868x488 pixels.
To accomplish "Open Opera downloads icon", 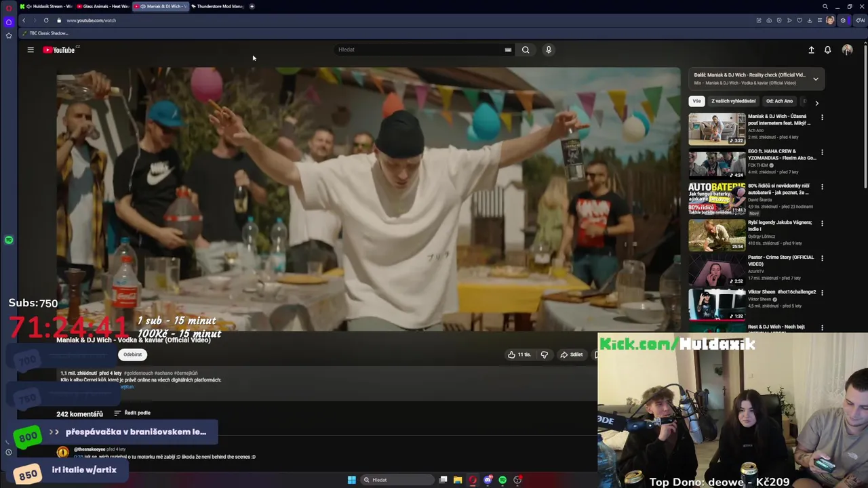I will tap(810, 20).
